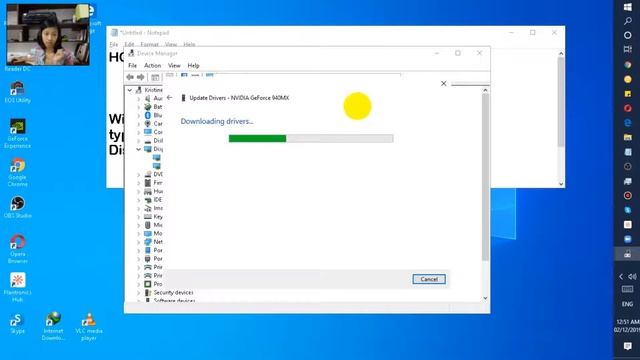Expand the Network adapters tree node
This screenshot has width=640, height=360.
click(x=138, y=242)
